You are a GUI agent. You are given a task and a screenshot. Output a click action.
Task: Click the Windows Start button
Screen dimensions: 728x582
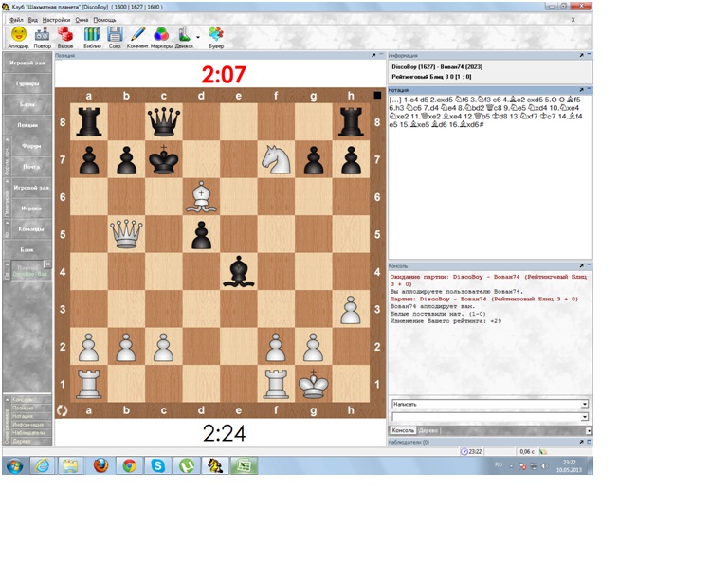[x=14, y=465]
